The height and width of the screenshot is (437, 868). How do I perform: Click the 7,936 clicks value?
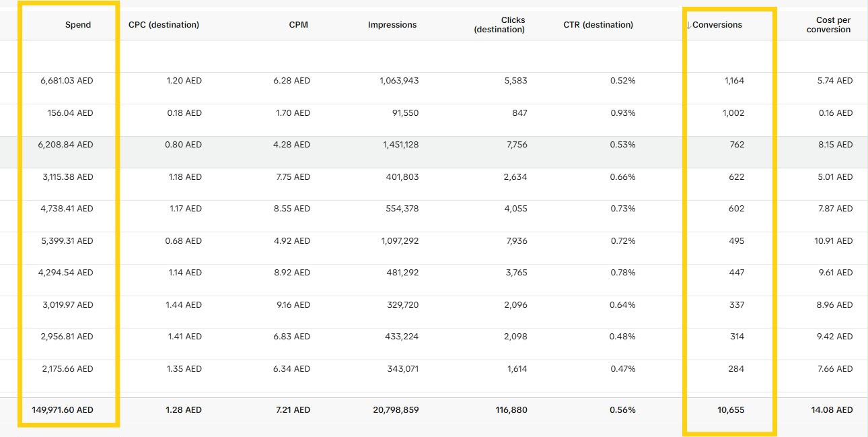(515, 241)
